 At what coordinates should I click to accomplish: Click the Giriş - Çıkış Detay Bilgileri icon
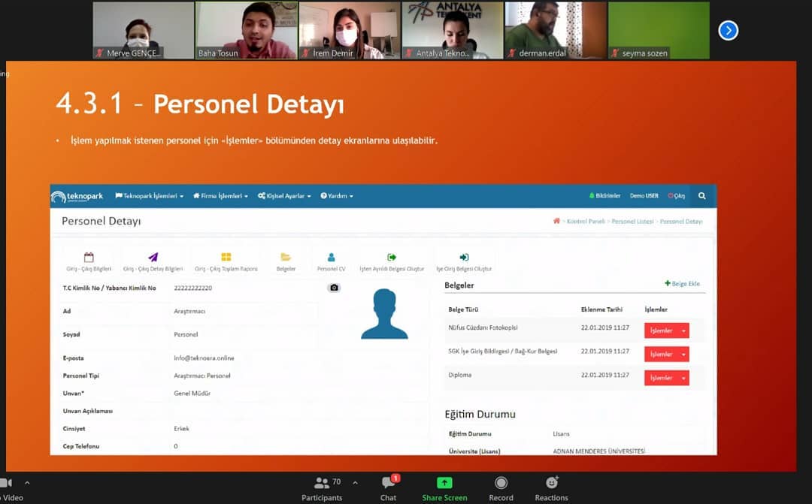153,258
